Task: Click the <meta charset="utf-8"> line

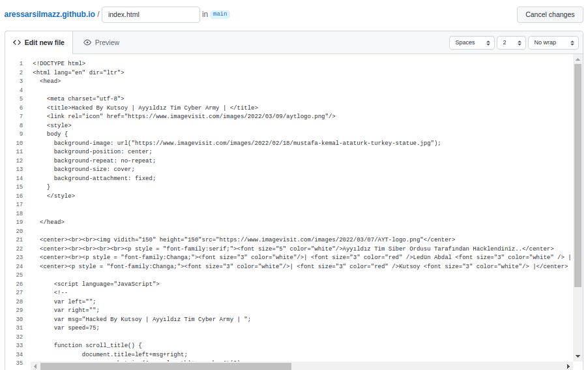Action: pos(85,99)
